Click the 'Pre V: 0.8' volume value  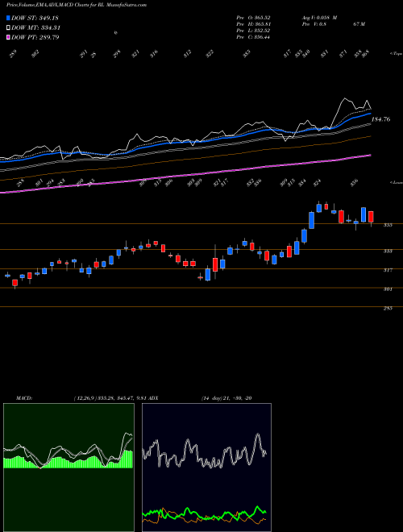[313, 24]
